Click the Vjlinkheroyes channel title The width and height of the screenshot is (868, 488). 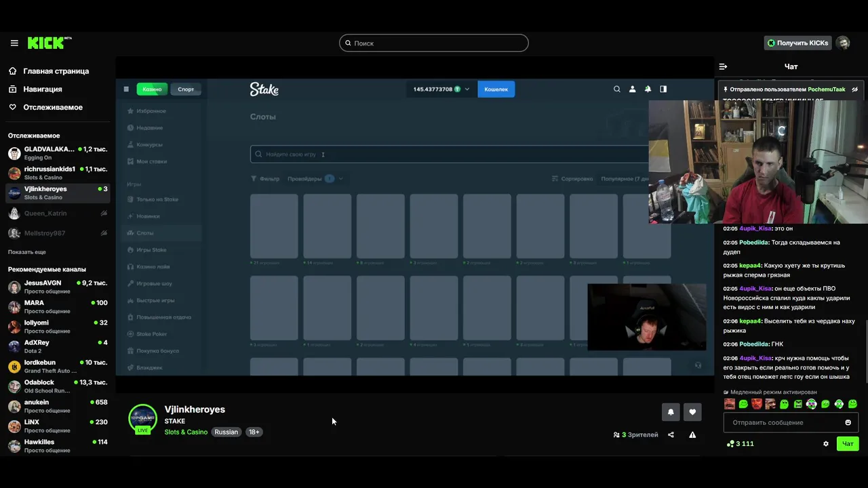tap(195, 409)
